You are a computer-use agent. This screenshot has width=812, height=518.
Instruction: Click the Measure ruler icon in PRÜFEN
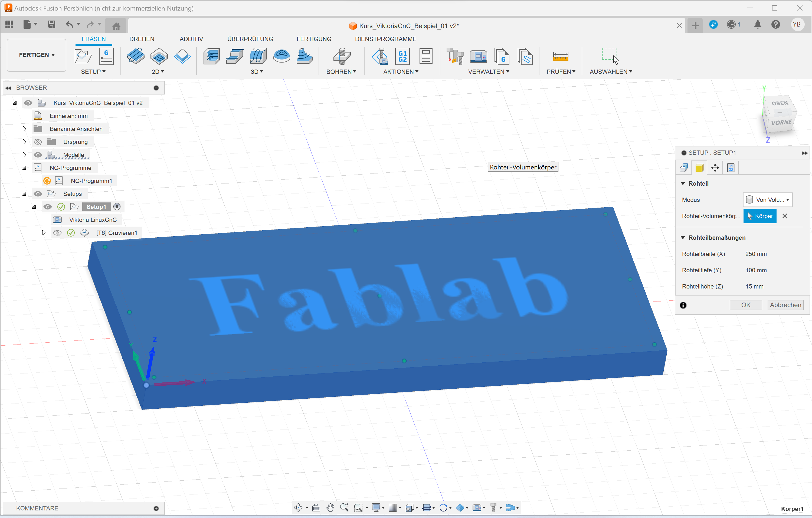pos(561,56)
